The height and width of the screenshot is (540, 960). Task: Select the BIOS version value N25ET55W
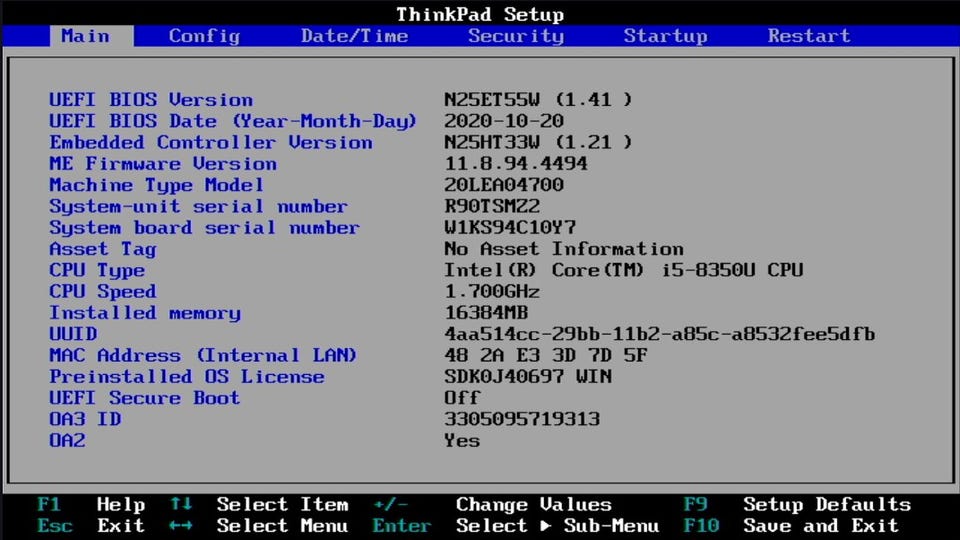[x=538, y=99]
